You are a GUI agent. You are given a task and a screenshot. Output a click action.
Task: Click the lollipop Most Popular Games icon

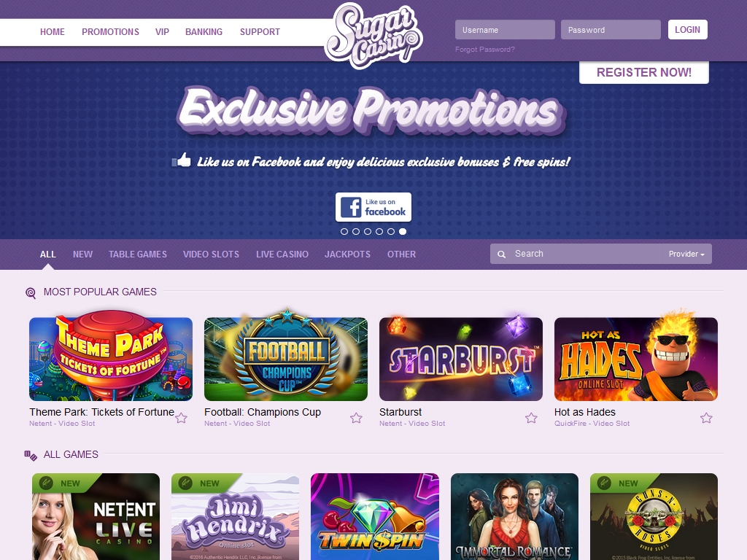click(x=31, y=293)
